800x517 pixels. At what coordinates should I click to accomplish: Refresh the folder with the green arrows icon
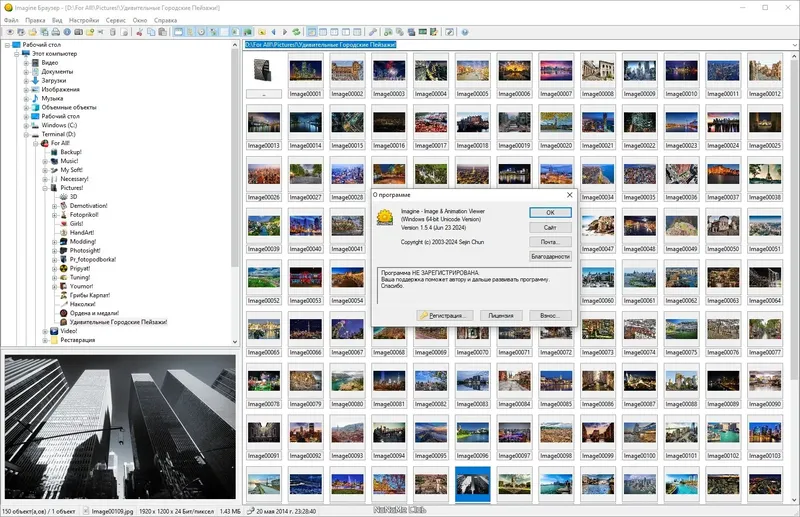click(296, 32)
